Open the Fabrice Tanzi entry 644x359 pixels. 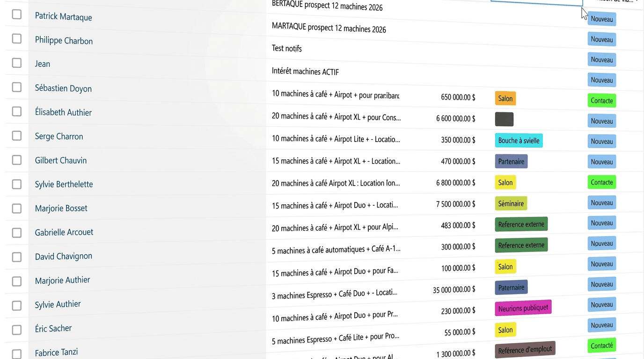(x=56, y=352)
